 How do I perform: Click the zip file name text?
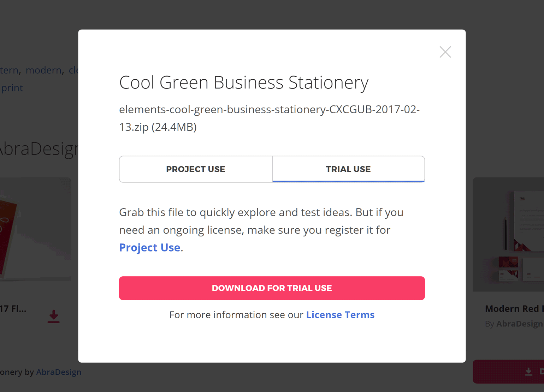(x=269, y=118)
